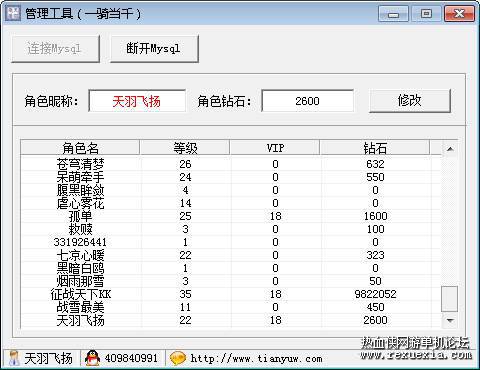
Task: Click the chat bubble icon in status bar
Action: pyautogui.click(x=178, y=358)
